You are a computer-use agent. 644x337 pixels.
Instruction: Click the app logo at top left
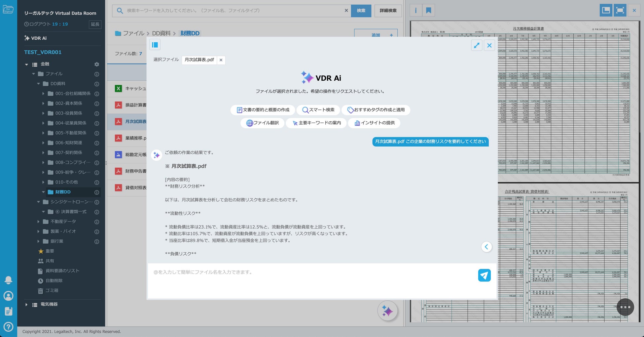[8, 9]
